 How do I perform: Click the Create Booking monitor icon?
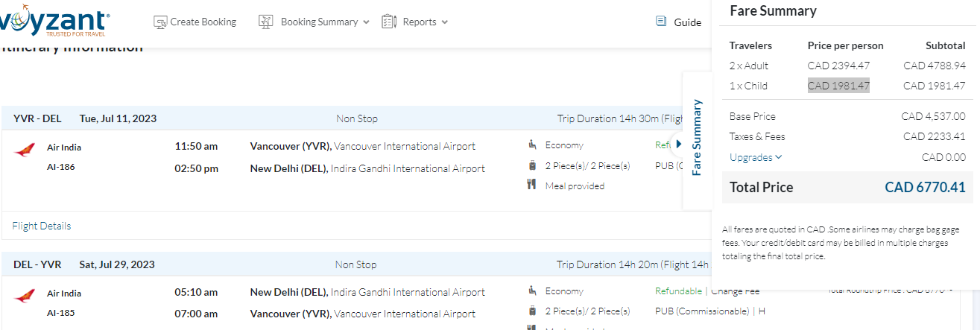pos(160,22)
